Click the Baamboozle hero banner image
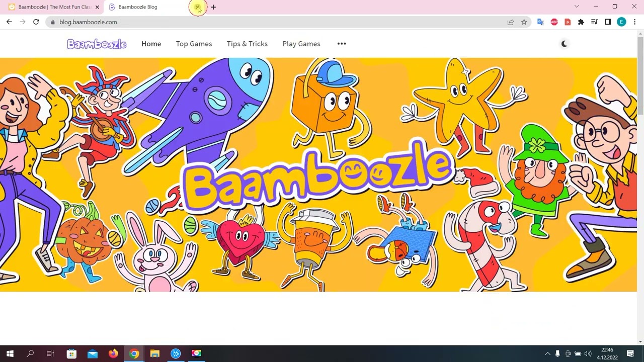The height and width of the screenshot is (362, 644). tap(318, 175)
